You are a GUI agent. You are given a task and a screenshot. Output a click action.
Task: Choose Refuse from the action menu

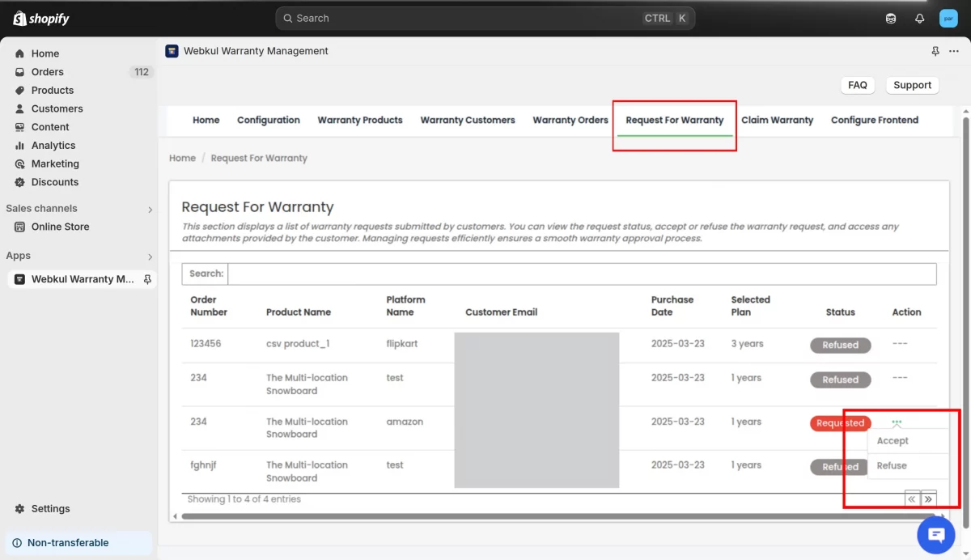892,466
